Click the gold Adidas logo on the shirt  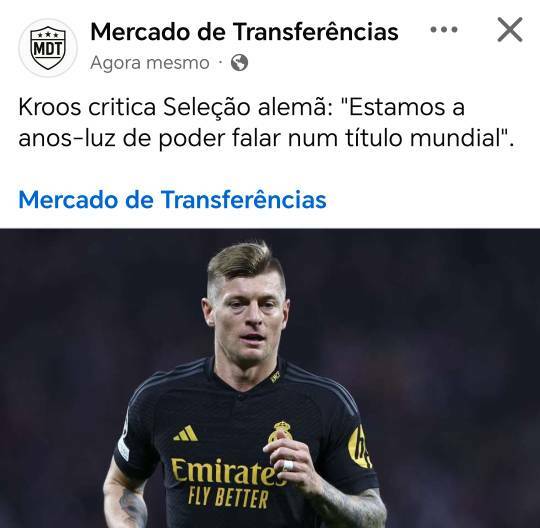point(186,433)
